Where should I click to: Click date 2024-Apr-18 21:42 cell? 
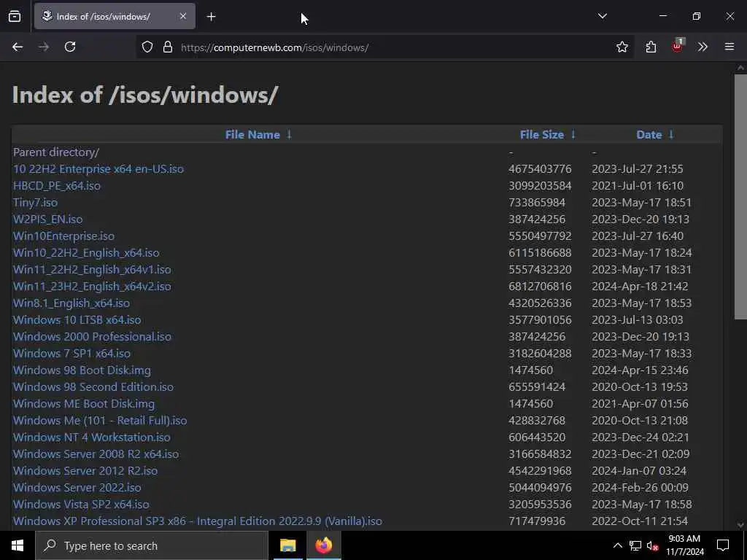pyautogui.click(x=640, y=286)
